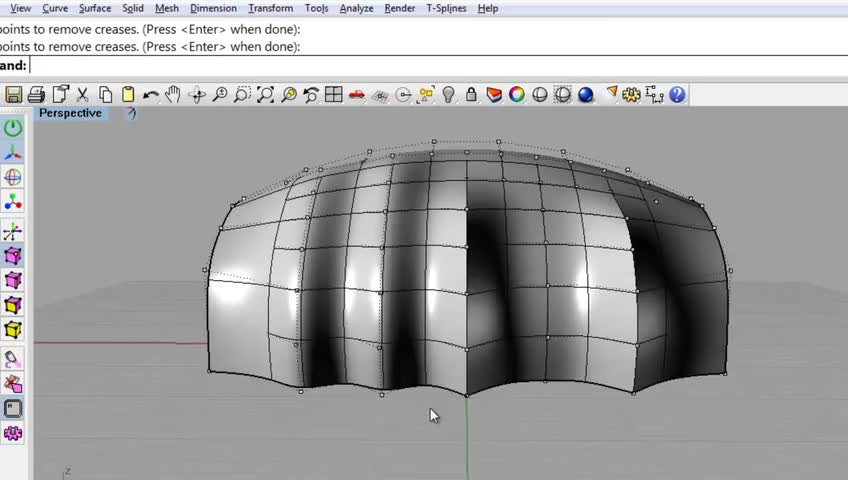The image size is (848, 480).
Task: Open the Analyze menu
Action: pyautogui.click(x=356, y=8)
